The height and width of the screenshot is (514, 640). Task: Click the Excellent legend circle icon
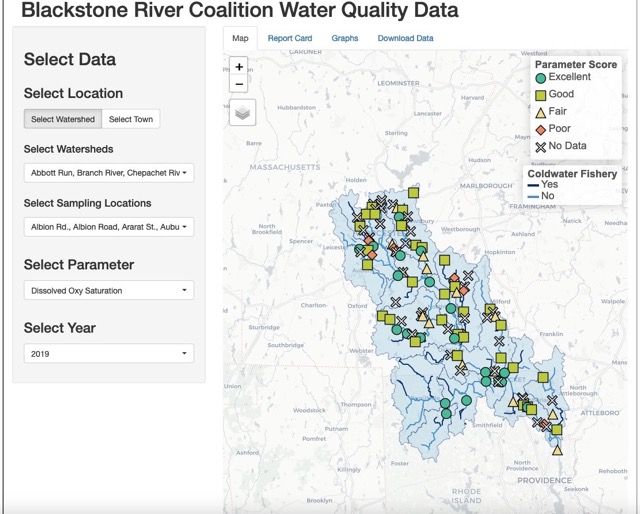(x=540, y=78)
